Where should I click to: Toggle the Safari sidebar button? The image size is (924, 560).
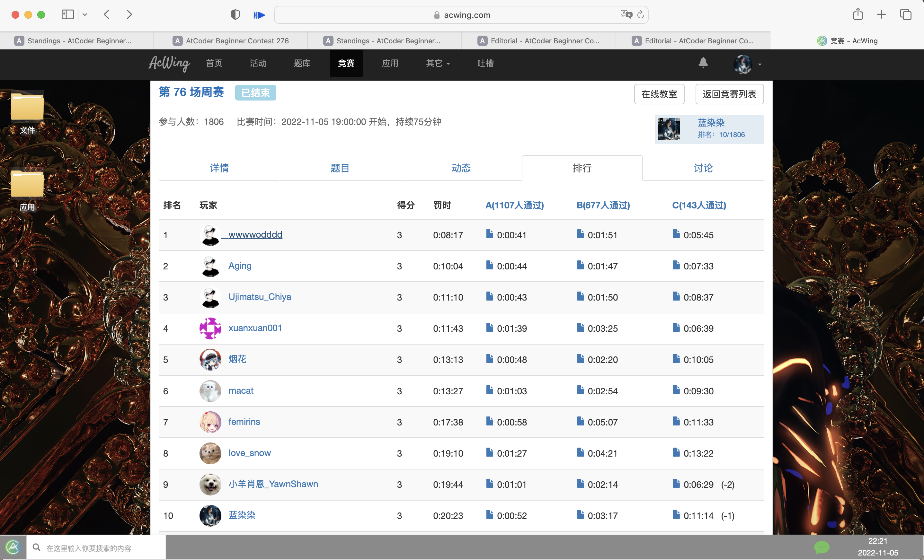tap(68, 15)
